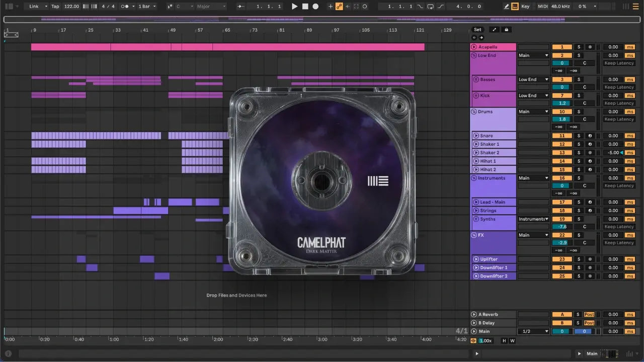Solo the Acapella track
The width and height of the screenshot is (644, 362).
[x=579, y=47]
